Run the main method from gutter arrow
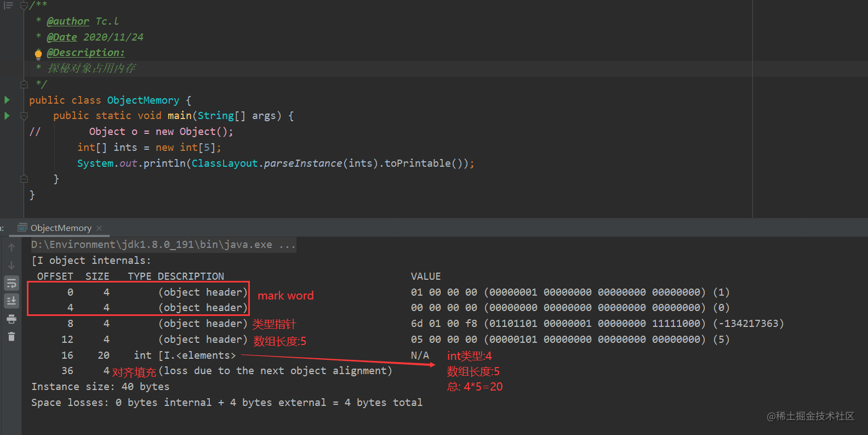The width and height of the screenshot is (868, 435). (x=7, y=116)
